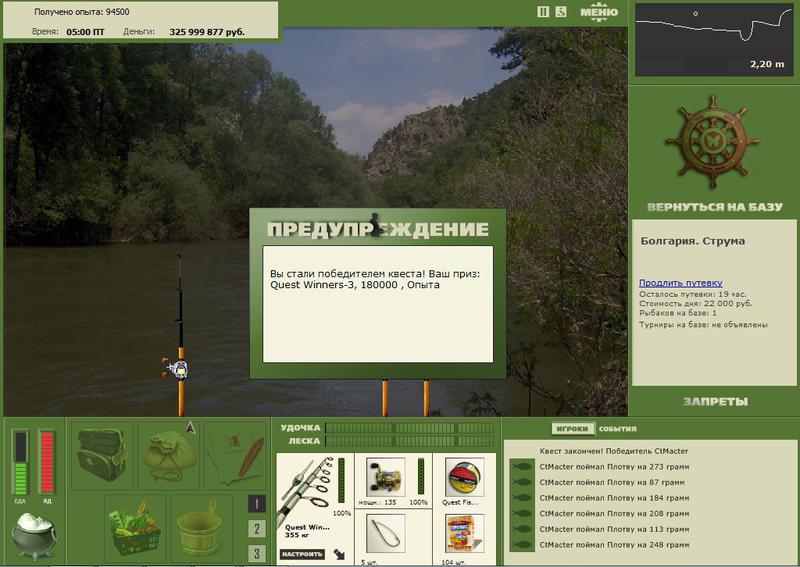Screen dimensions: 800x567
Task: Click the time value 05:00 ПТ
Action: tap(85, 32)
